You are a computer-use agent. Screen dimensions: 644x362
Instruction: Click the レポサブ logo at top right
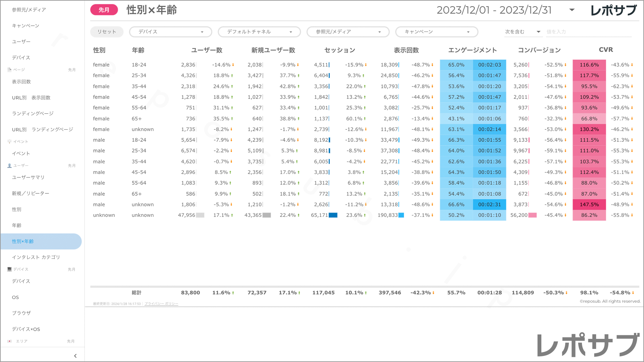(x=613, y=10)
